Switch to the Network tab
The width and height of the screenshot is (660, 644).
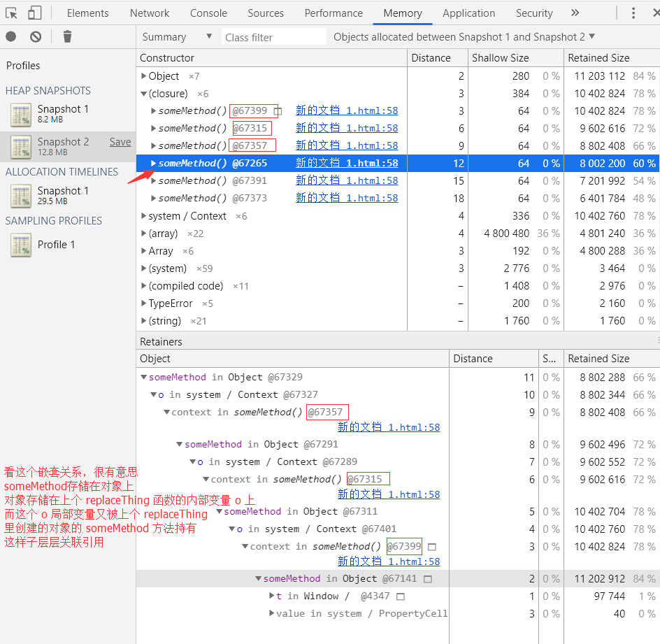(x=150, y=13)
